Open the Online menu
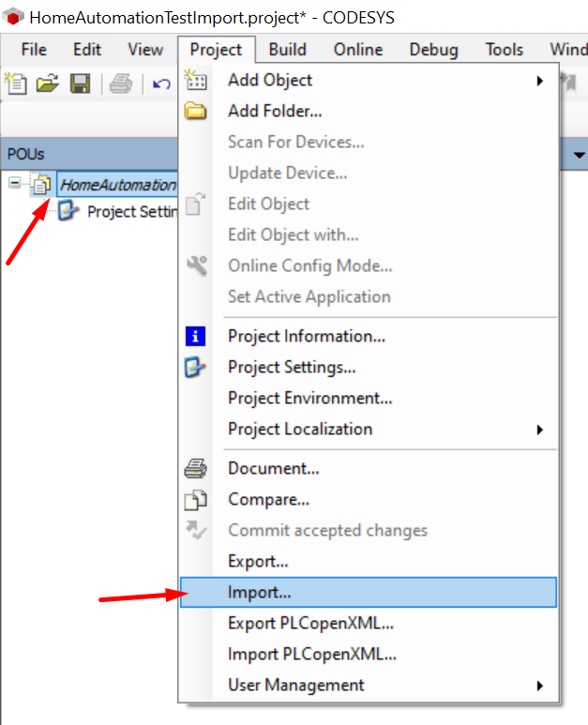 click(358, 50)
